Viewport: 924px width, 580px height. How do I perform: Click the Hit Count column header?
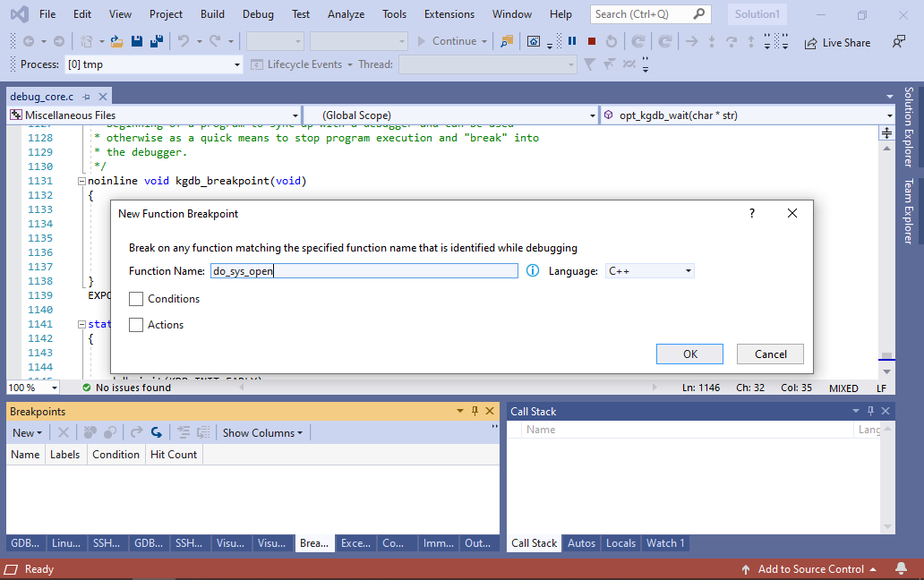(x=174, y=455)
